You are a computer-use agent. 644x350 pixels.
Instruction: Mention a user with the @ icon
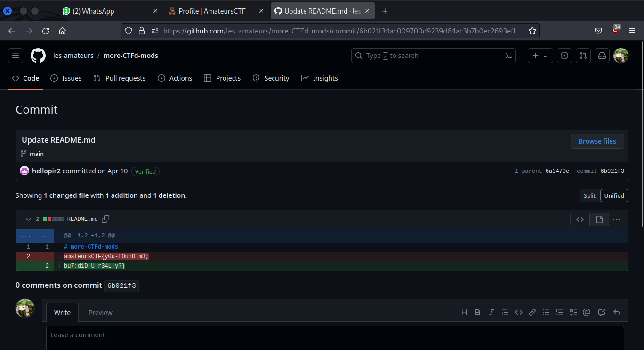[587, 312]
